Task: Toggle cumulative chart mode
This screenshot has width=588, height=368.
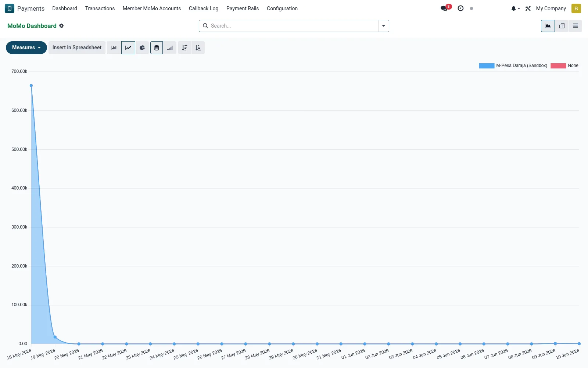Action: pyautogui.click(x=170, y=48)
